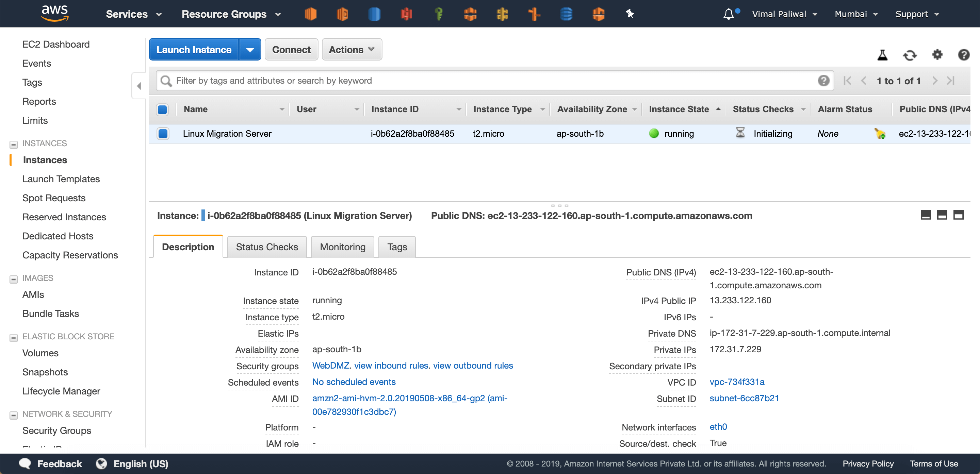Screen dimensions: 980x474
Task: Open the red S3 shortcut icon
Action: click(x=406, y=14)
